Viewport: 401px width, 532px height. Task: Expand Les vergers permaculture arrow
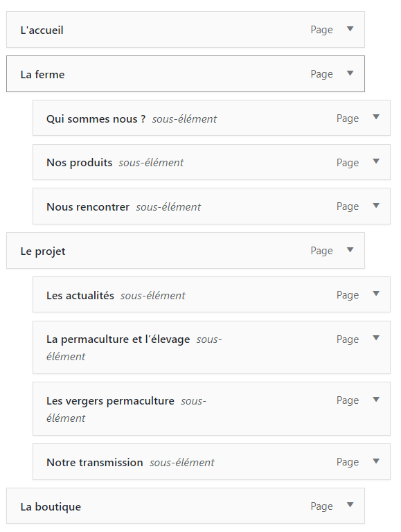pyautogui.click(x=376, y=400)
